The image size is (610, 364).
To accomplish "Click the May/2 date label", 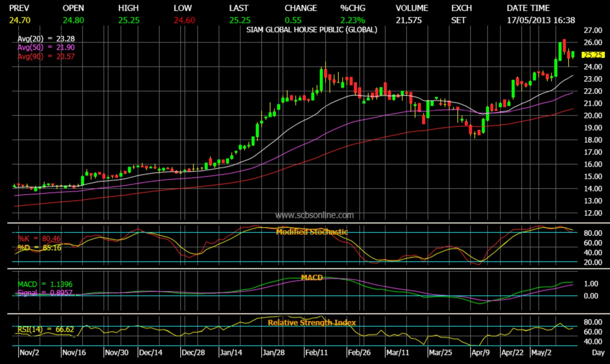I will click(541, 353).
